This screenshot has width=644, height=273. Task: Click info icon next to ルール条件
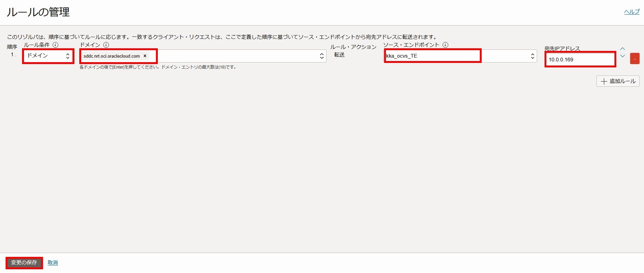tap(55, 45)
